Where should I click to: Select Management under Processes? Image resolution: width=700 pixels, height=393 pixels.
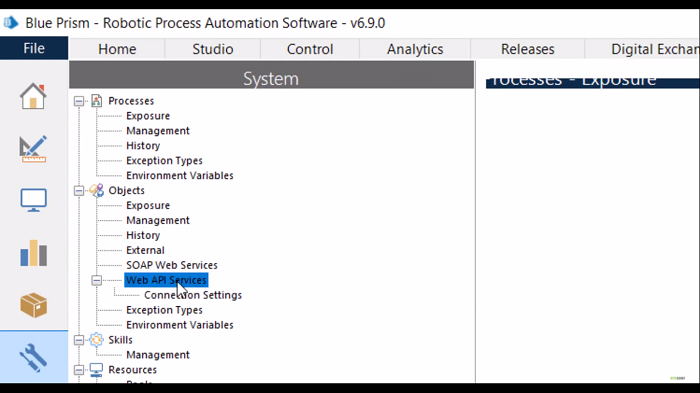[x=158, y=131]
